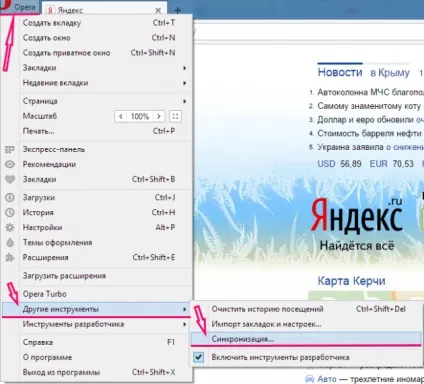Decrease zoom with the left arrow
This screenshot has height=384, width=424.
pos(121,116)
